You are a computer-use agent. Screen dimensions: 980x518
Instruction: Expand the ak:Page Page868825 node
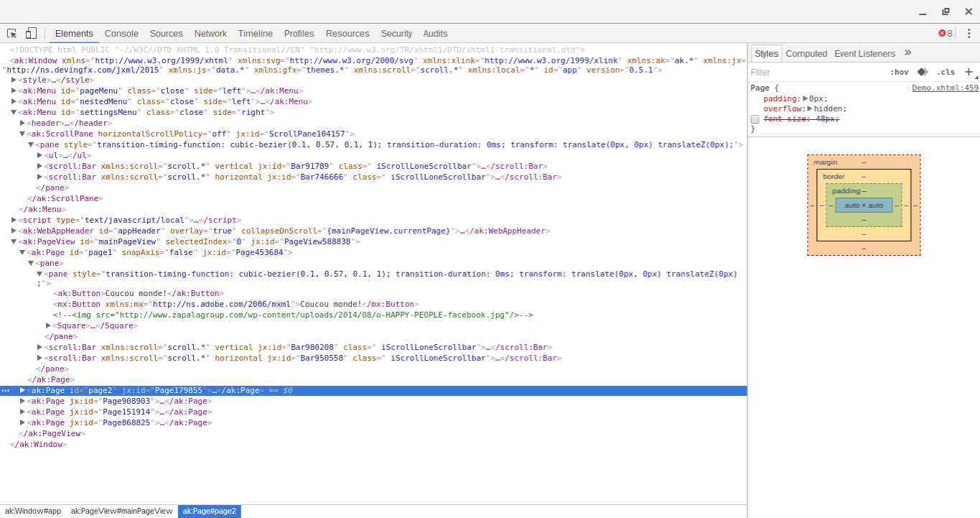coord(22,422)
